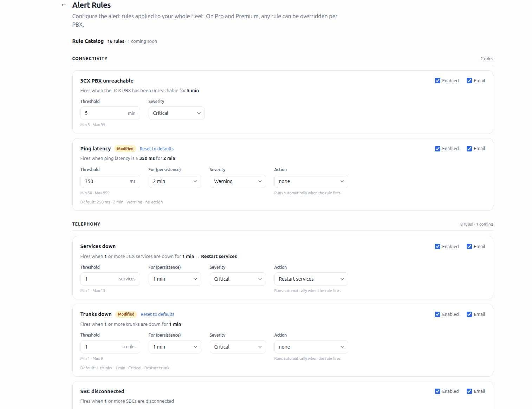Open Services down Action dropdown Restart services

[x=311, y=279]
